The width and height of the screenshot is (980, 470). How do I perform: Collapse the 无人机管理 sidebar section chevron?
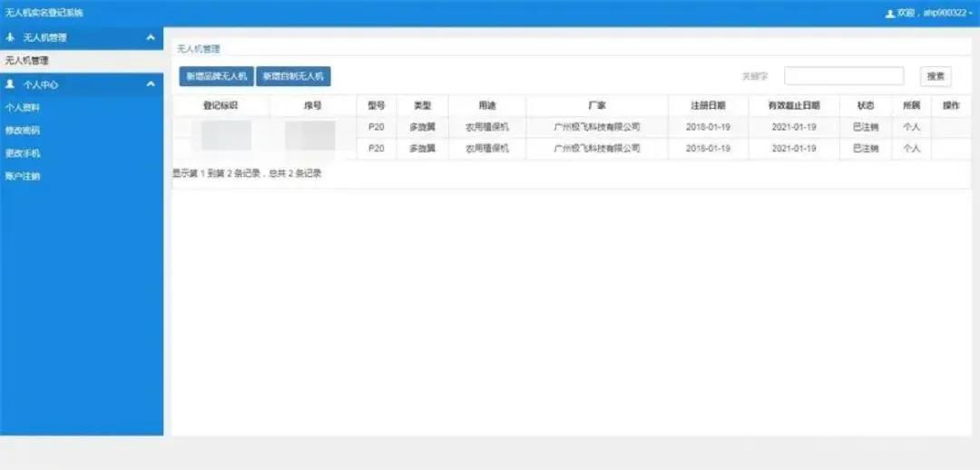[x=150, y=38]
